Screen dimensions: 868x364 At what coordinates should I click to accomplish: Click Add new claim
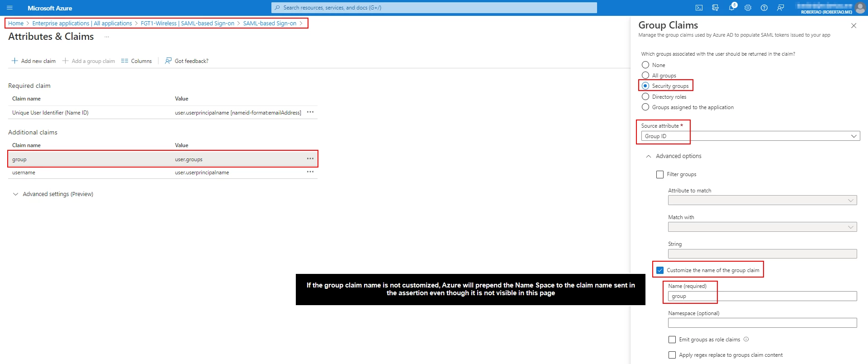tap(33, 61)
